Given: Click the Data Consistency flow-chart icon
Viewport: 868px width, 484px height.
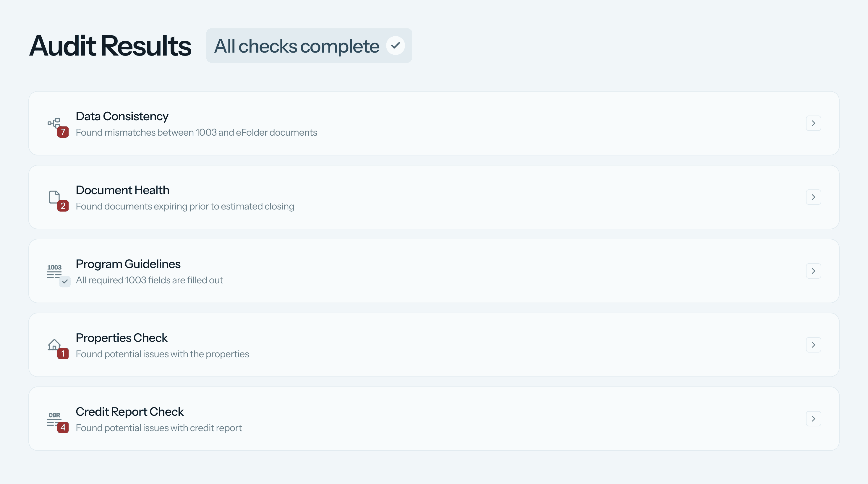Looking at the screenshot, I should [54, 123].
